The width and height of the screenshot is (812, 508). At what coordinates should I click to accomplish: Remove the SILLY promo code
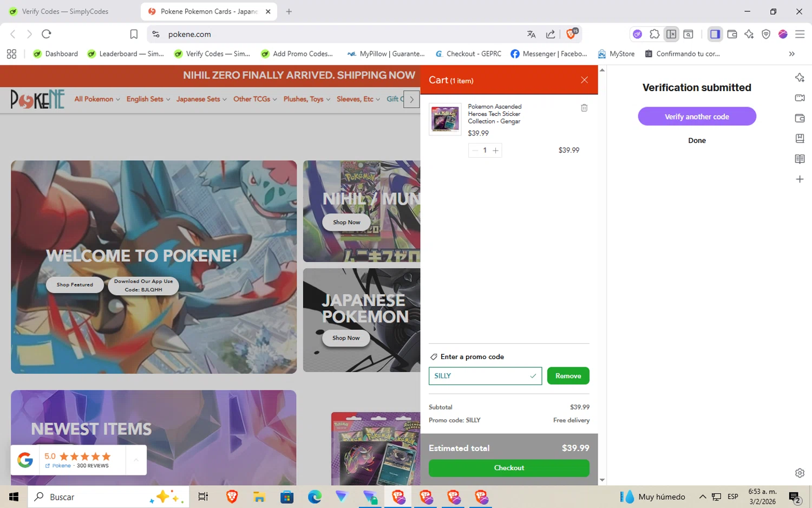coord(568,376)
